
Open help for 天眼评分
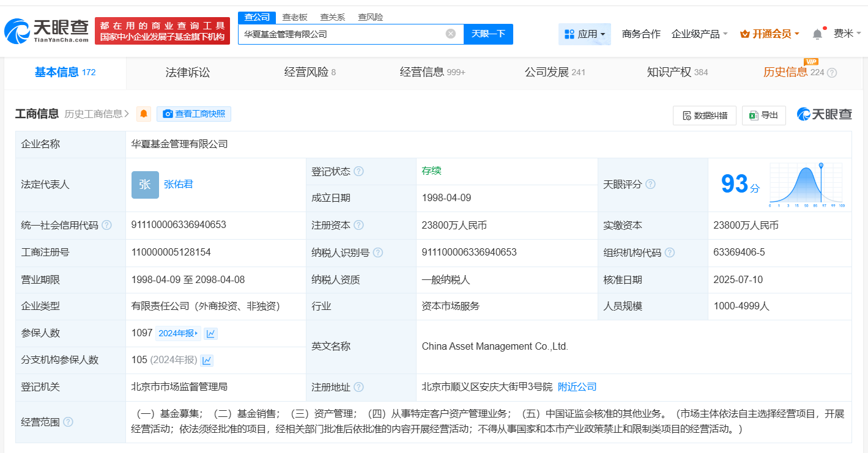(x=650, y=184)
